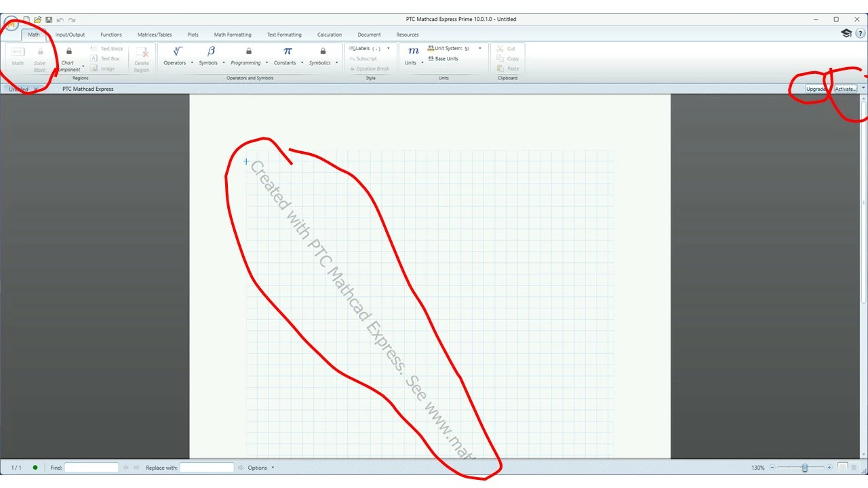Adjust the zoom slider handle
Image resolution: width=868 pixels, height=488 pixels.
(x=805, y=468)
